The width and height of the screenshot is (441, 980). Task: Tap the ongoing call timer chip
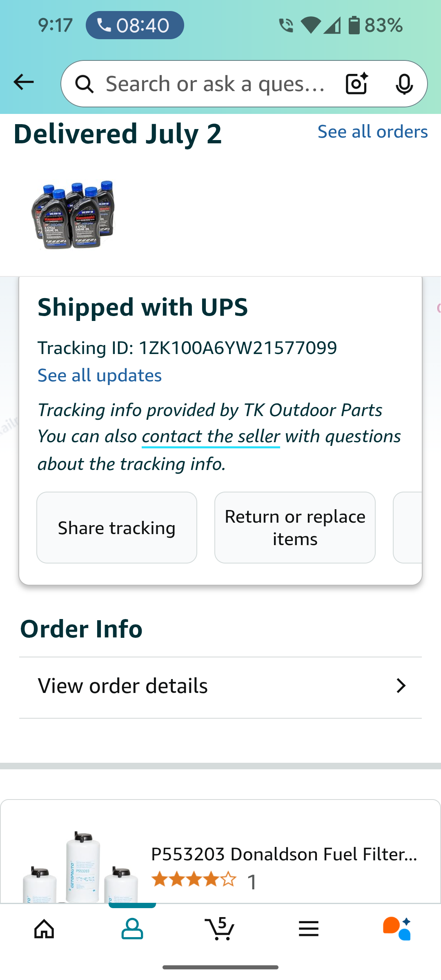point(135,25)
